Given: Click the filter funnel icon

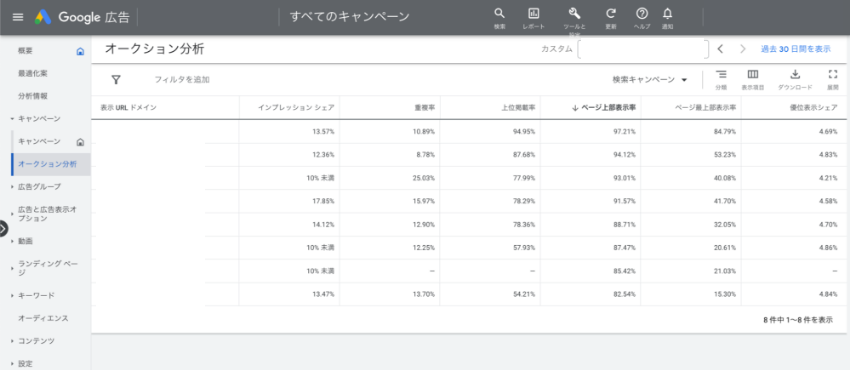Looking at the screenshot, I should (115, 80).
